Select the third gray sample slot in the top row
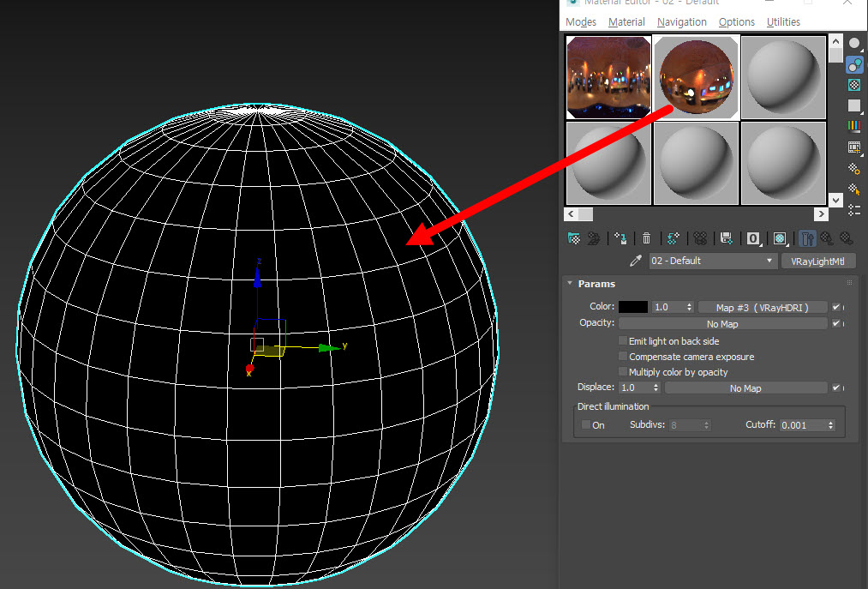The height and width of the screenshot is (589, 868). pyautogui.click(x=783, y=77)
